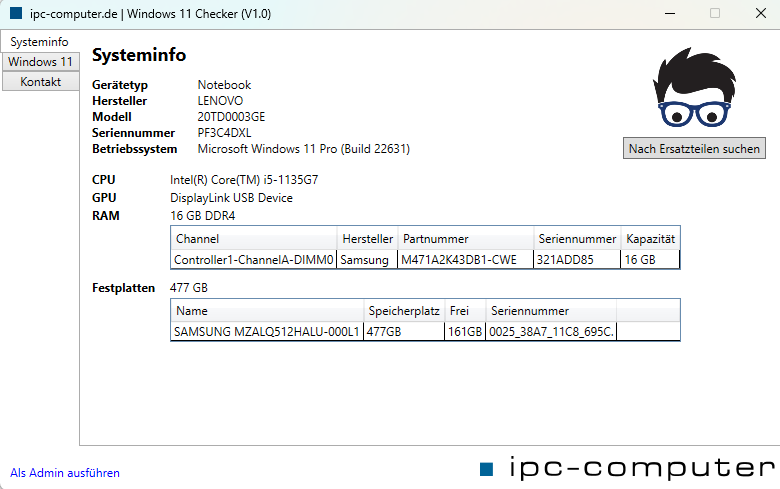Open the Kontakt tab
The width and height of the screenshot is (780, 489).
[x=40, y=82]
